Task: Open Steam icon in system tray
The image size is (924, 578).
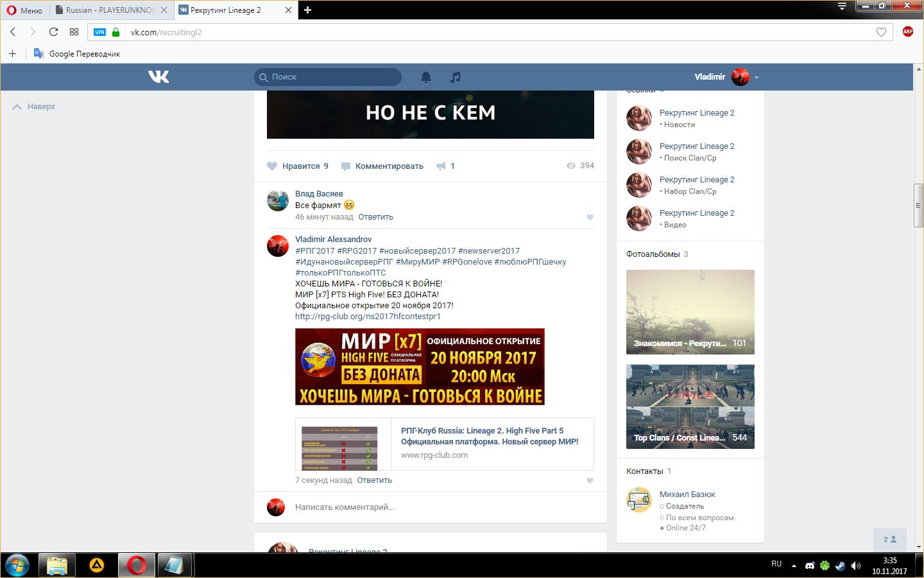Action: (840, 566)
